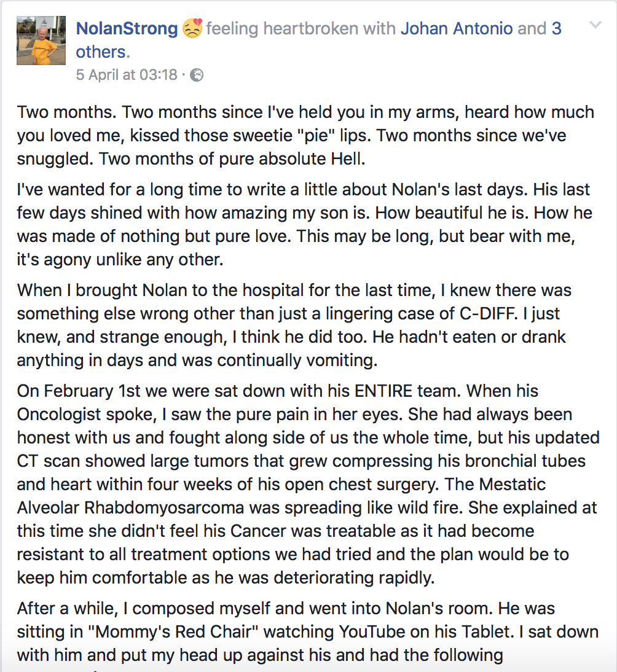
Task: Click the heartbroken emoji icon
Action: click(x=192, y=29)
